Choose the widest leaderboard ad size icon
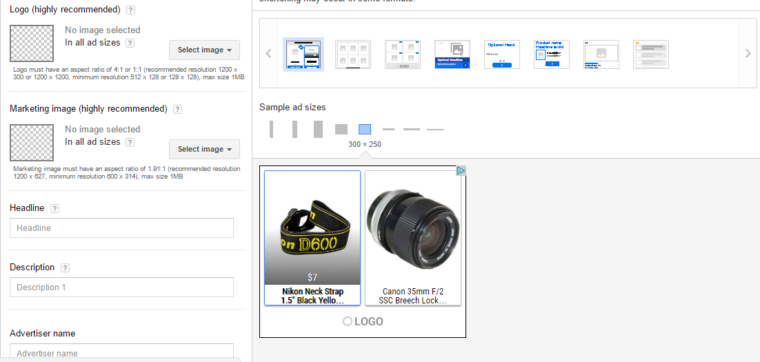Image resolution: width=760 pixels, height=362 pixels. [x=435, y=129]
